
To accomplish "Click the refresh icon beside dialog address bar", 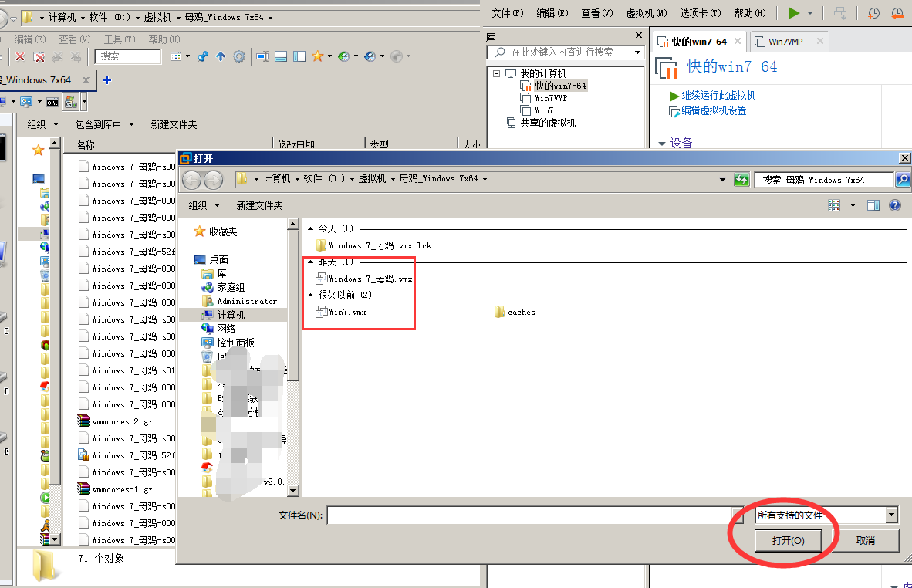I will [741, 180].
